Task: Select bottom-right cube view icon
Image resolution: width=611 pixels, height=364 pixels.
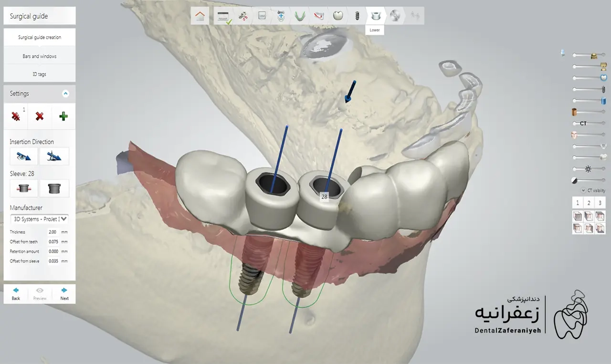Action: tap(600, 228)
